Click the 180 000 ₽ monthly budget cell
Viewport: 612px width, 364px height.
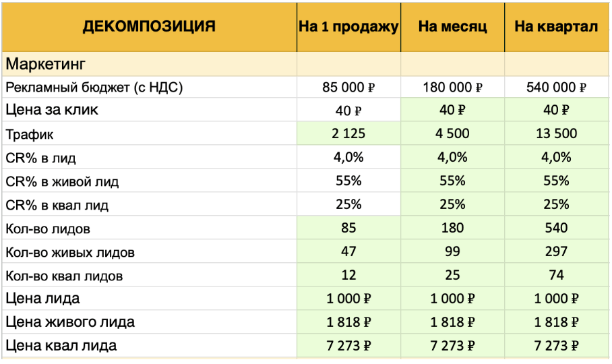tap(452, 87)
